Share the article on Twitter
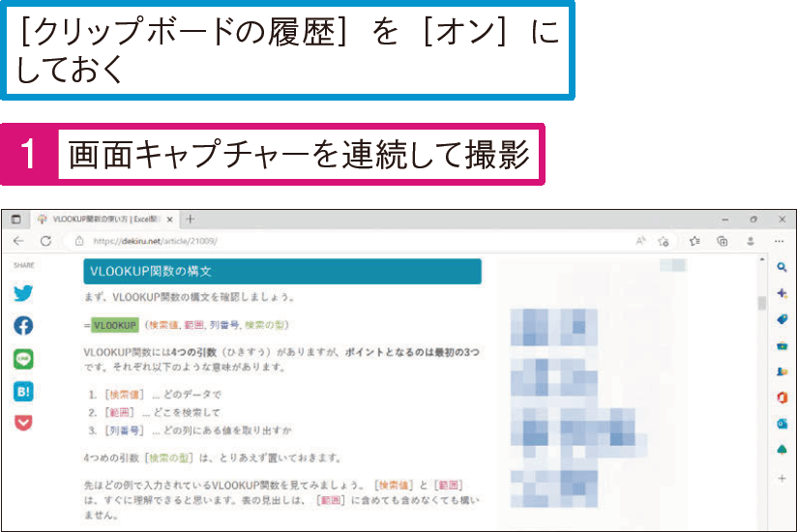Screen dimensions: 797x532 pos(23,293)
